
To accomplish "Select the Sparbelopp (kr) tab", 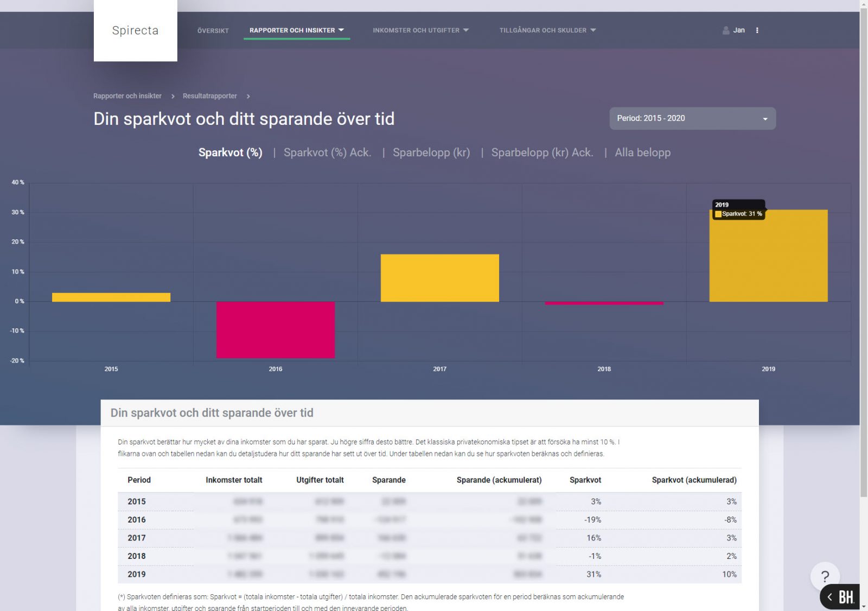I will 431,152.
